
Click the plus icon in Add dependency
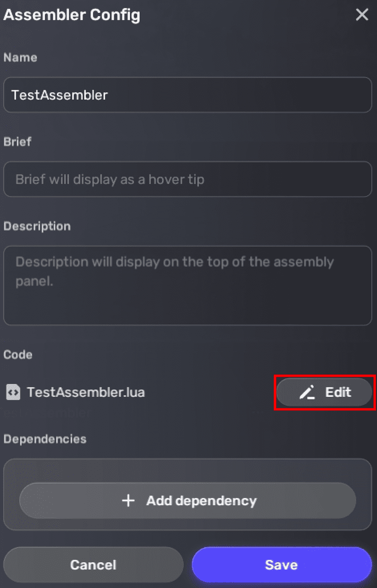coord(128,501)
